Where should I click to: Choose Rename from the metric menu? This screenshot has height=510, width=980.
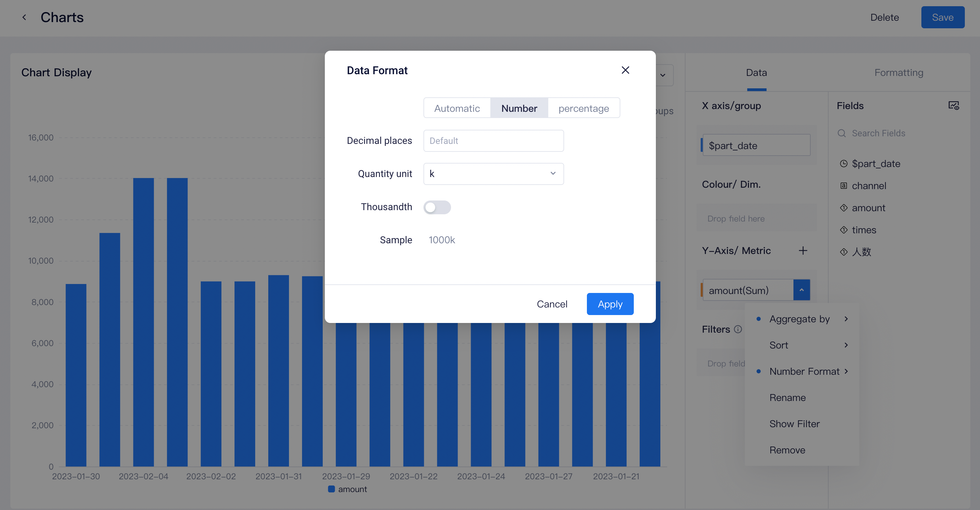point(787,398)
